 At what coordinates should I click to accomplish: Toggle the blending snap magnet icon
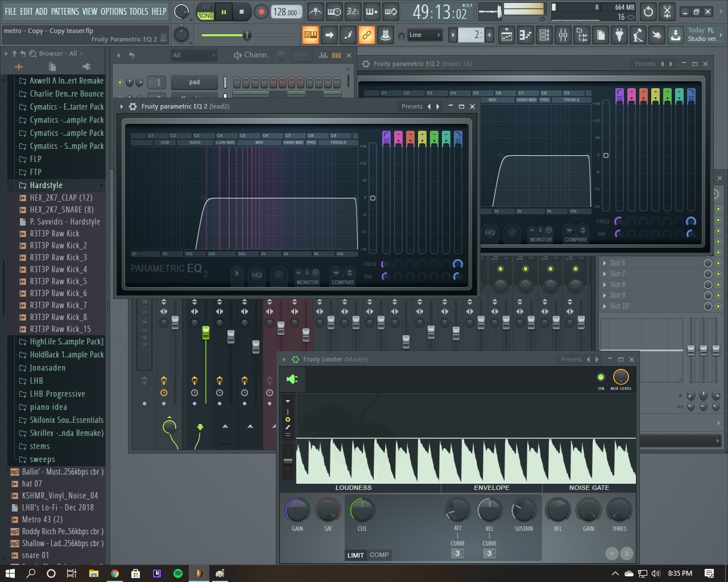pos(400,35)
